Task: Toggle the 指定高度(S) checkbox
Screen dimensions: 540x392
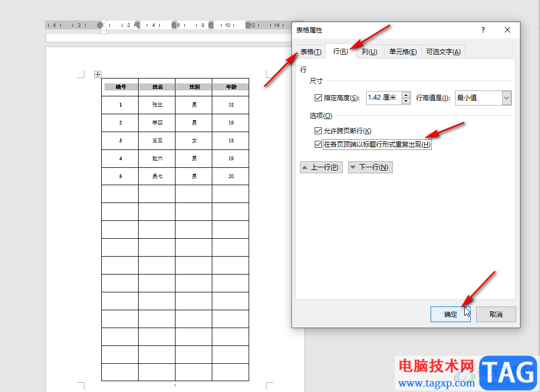Action: (x=318, y=98)
